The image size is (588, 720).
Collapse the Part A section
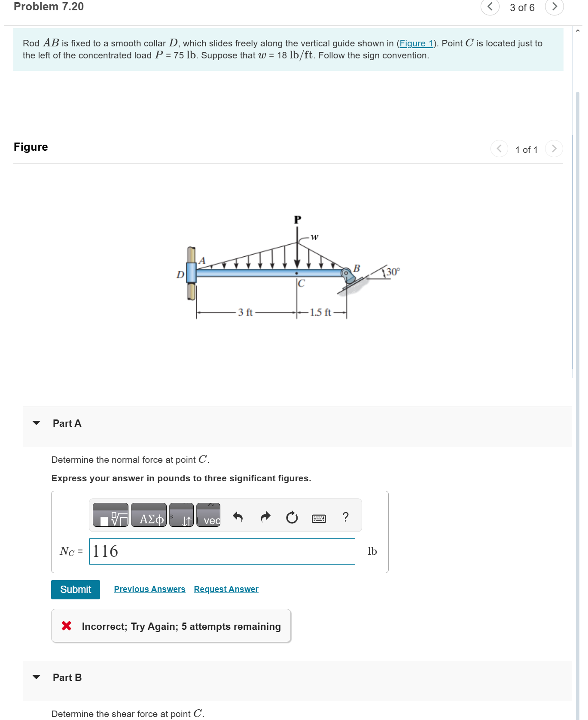[x=37, y=423]
